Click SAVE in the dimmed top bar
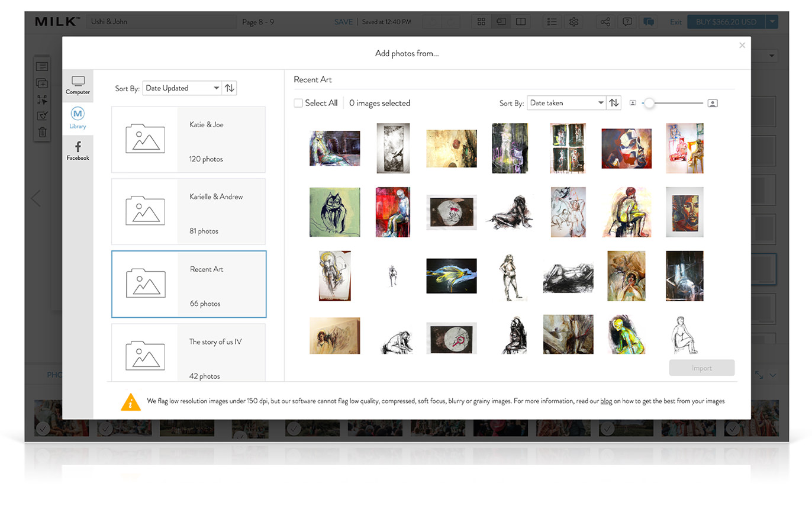Viewport: 812px width, 509px height. click(343, 22)
